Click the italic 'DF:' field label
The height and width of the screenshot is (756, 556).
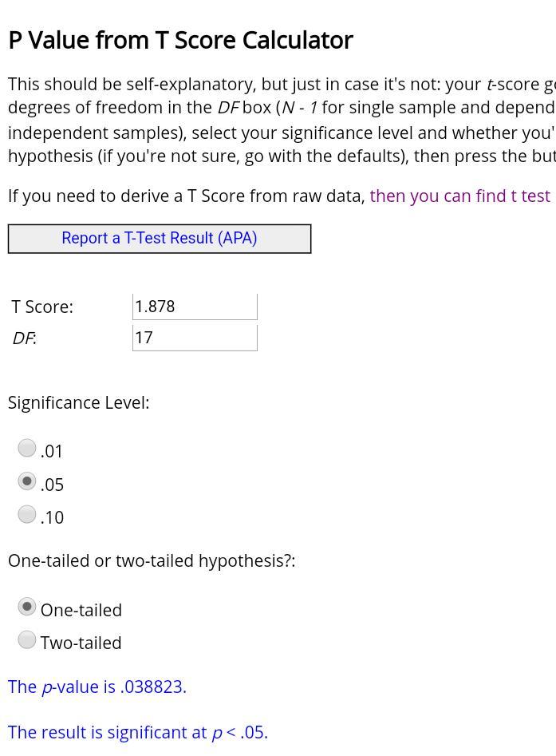click(x=25, y=338)
